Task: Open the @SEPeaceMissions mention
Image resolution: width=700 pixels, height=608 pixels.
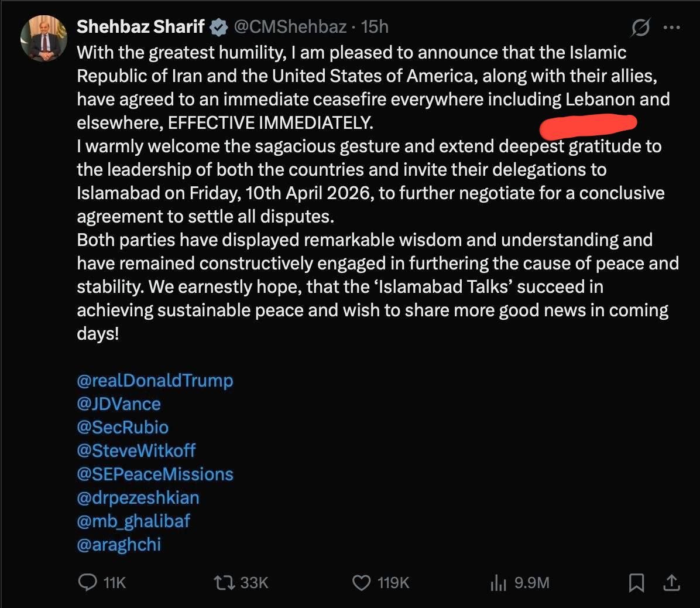Action: (155, 474)
